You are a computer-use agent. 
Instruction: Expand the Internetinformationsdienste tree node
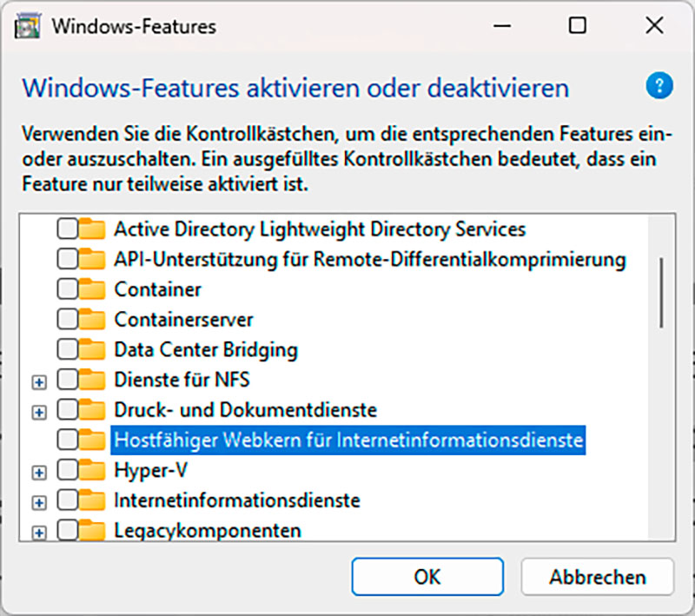pyautogui.click(x=38, y=501)
